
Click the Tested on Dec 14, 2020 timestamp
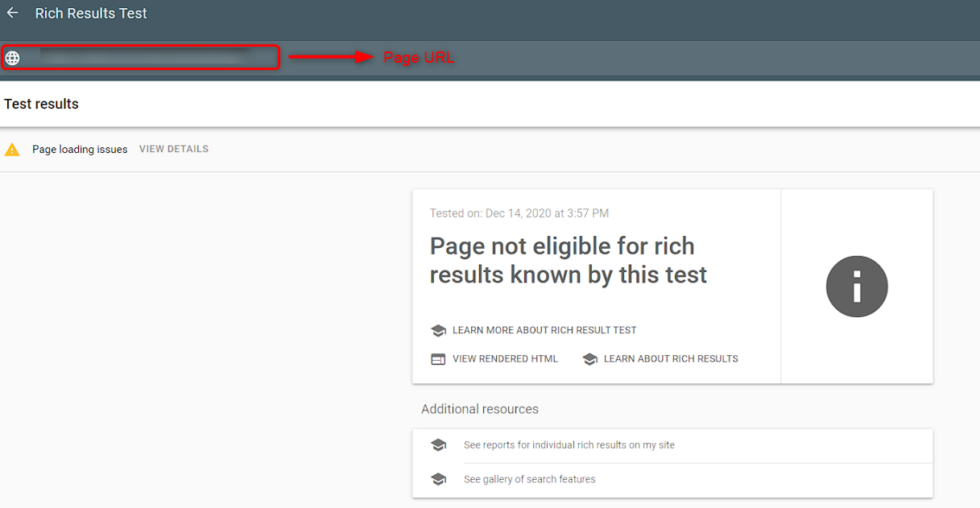(x=519, y=213)
